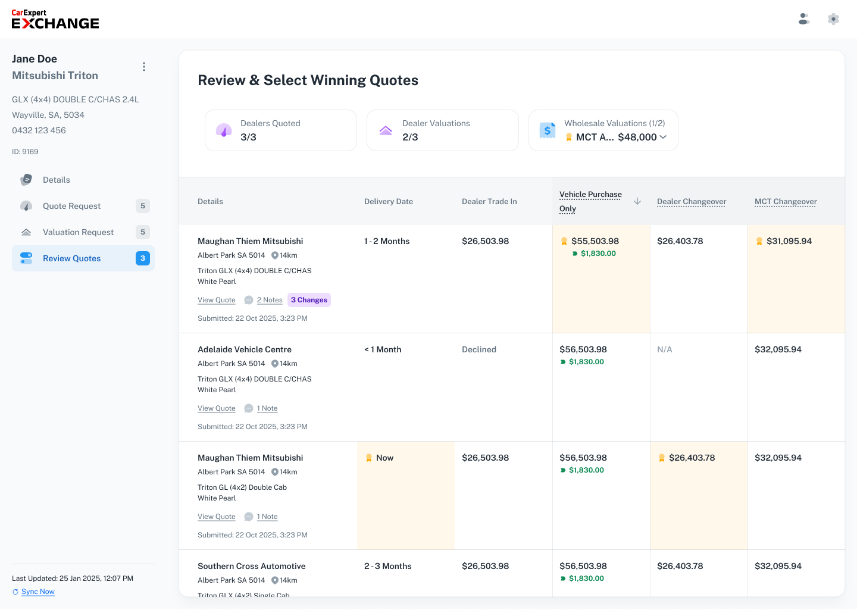Click the location pin by Adelaide Vehicle Centre's 14km
Screen dimensions: 857x616
pos(275,364)
